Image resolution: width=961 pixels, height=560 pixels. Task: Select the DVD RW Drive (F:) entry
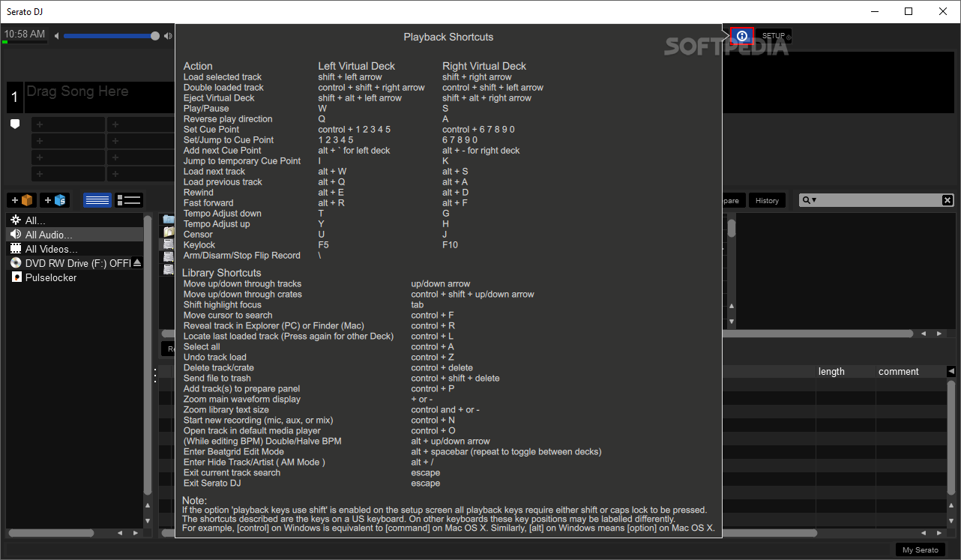pyautogui.click(x=69, y=263)
